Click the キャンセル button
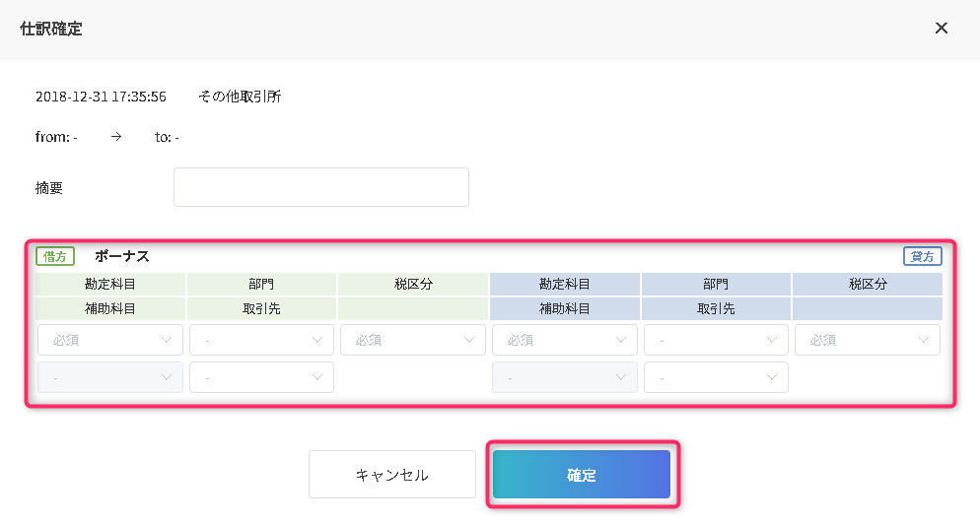 (x=391, y=475)
